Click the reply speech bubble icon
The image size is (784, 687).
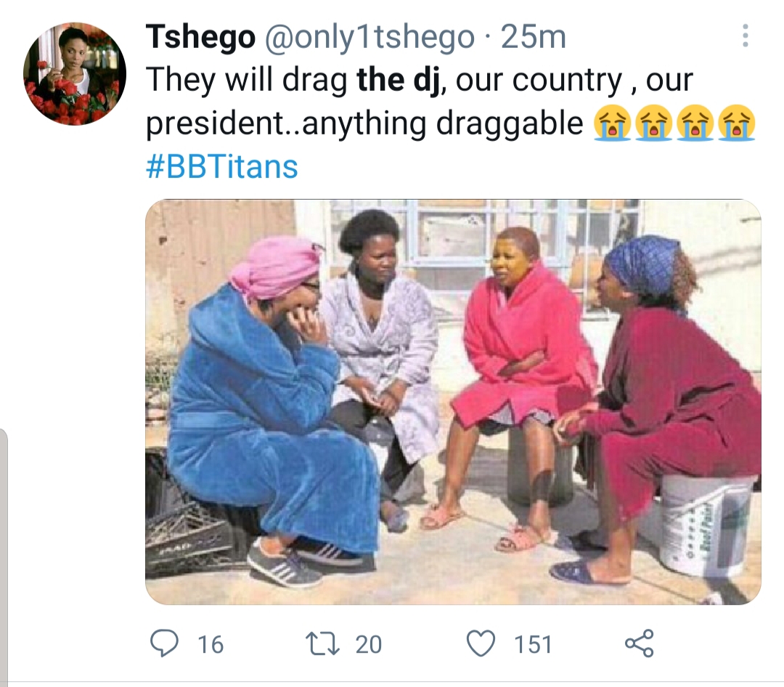click(x=165, y=643)
